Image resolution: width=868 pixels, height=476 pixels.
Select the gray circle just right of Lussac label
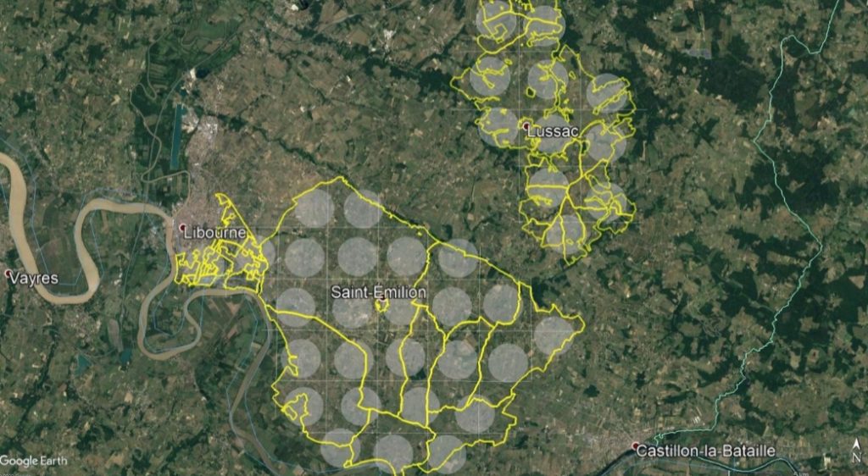[x=605, y=143]
